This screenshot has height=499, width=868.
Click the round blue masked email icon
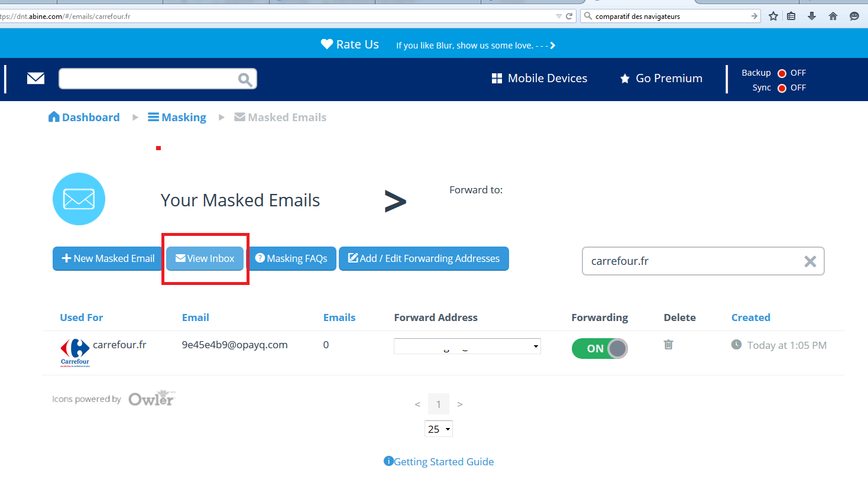tap(79, 199)
